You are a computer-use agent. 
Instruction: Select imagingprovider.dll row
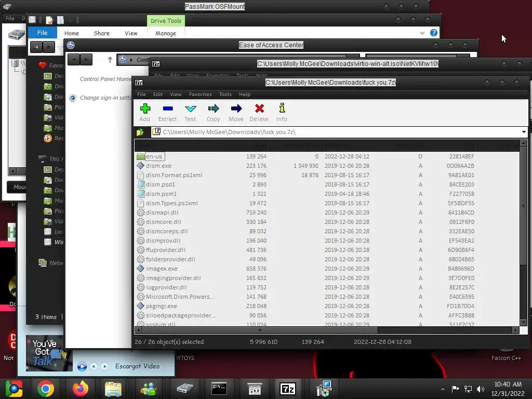tap(327, 278)
